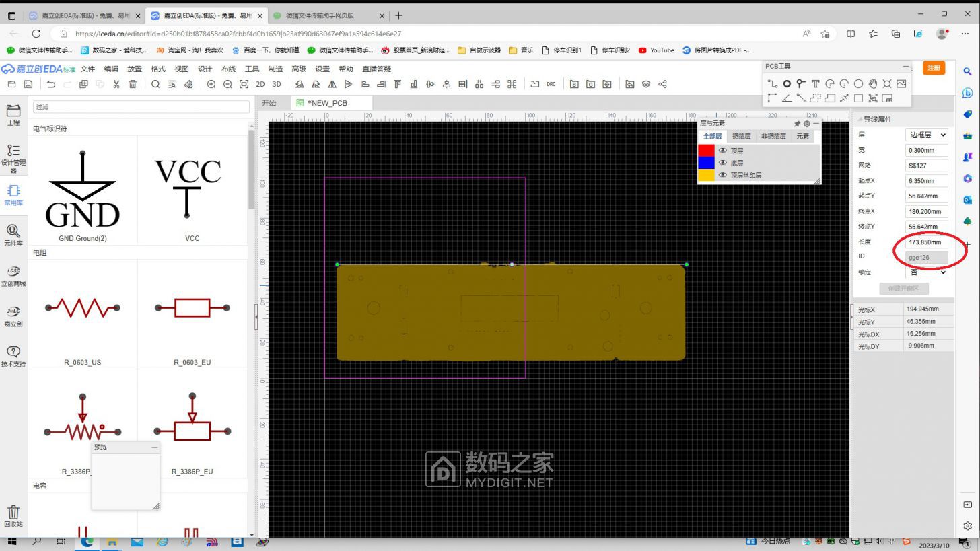Image resolution: width=980 pixels, height=551 pixels.
Task: Open 技术支持 tech support sidebar icon
Action: tap(13, 357)
